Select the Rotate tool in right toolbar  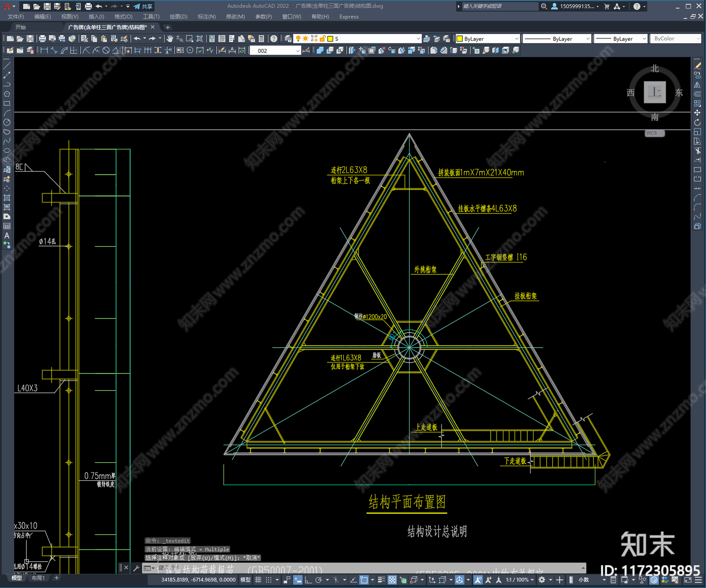[x=698, y=122]
